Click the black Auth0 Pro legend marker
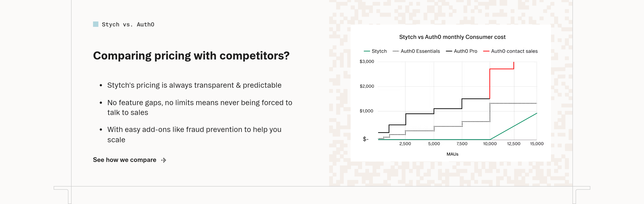Image resolution: width=644 pixels, height=204 pixels. coord(449,51)
